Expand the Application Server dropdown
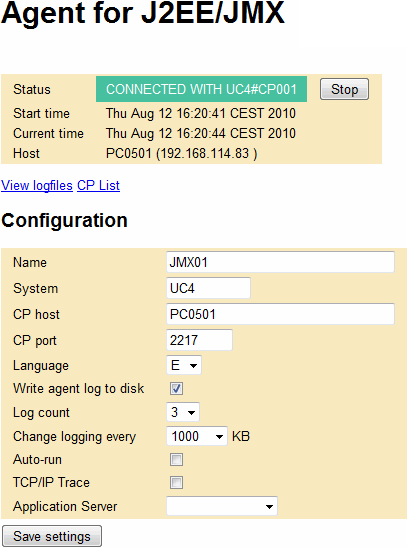 click(222, 506)
